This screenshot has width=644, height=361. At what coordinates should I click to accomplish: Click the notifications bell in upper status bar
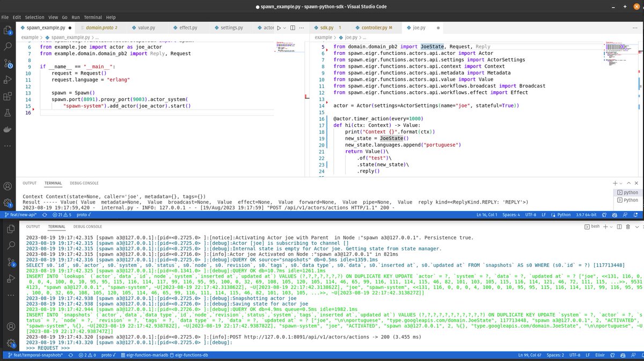click(x=636, y=214)
